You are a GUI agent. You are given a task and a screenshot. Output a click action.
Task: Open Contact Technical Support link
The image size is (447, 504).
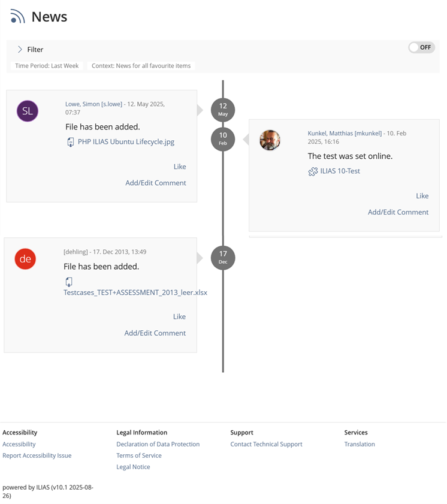click(x=266, y=444)
